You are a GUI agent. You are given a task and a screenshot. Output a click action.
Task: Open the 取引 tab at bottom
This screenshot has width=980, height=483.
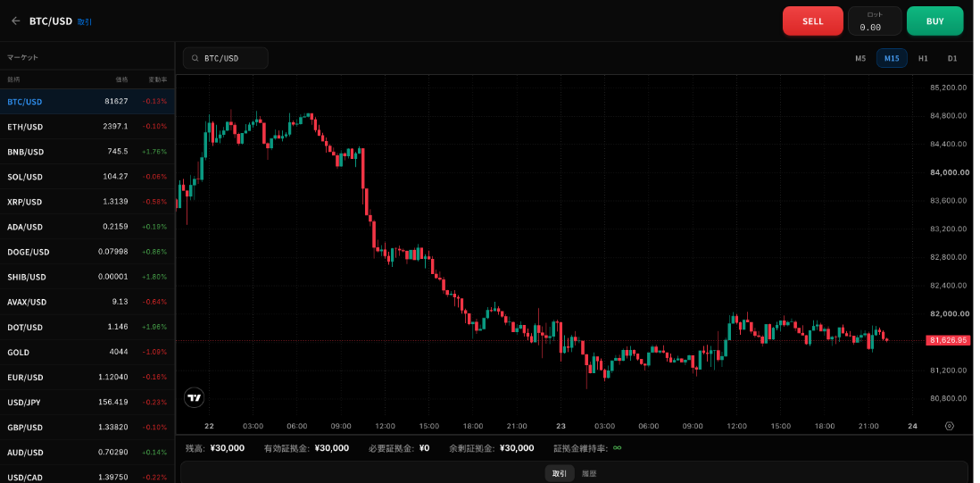tap(559, 474)
